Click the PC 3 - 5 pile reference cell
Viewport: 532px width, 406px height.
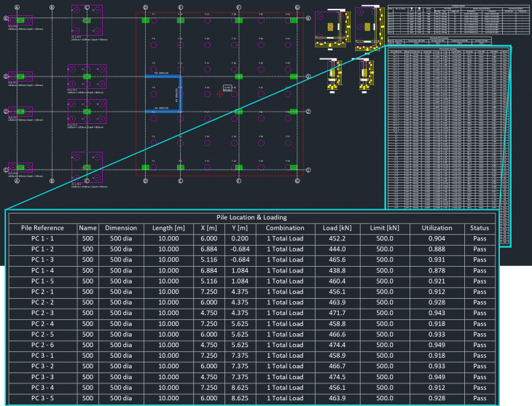pyautogui.click(x=43, y=397)
